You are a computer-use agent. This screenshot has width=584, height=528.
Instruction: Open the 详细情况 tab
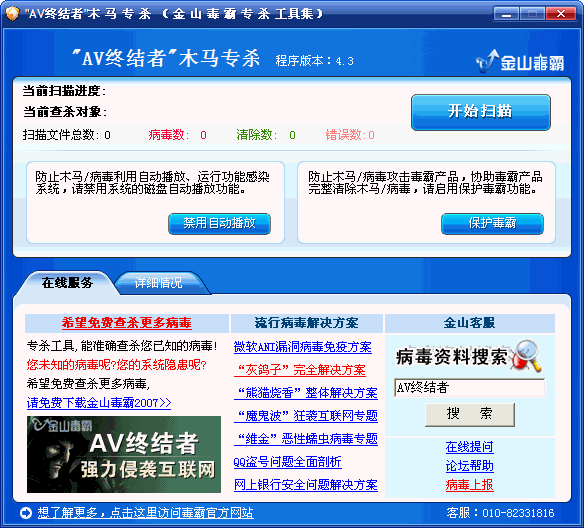point(159,283)
